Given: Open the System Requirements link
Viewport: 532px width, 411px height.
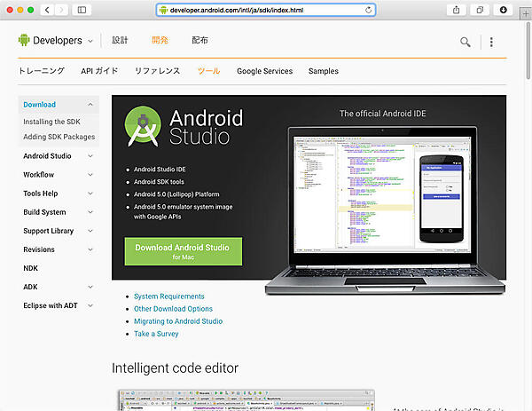Looking at the screenshot, I should click(168, 296).
